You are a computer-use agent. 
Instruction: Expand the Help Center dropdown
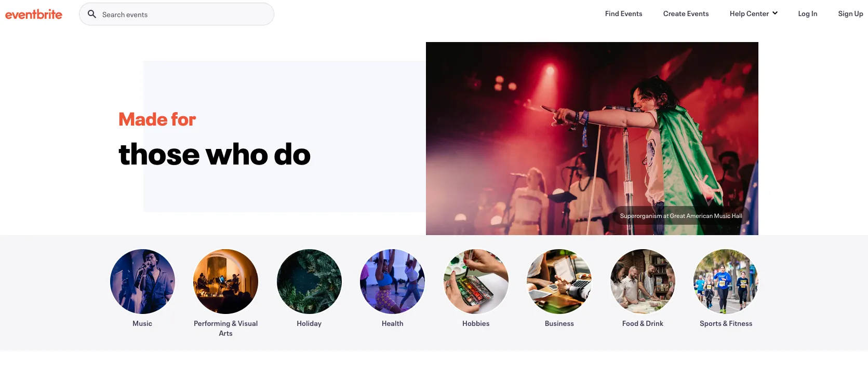[x=753, y=13]
